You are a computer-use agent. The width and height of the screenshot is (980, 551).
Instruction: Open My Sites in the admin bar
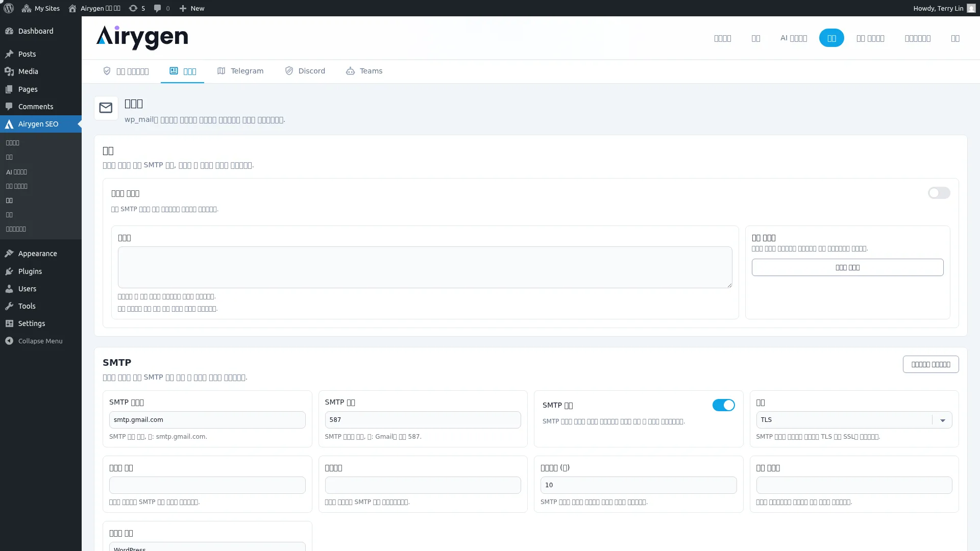coord(41,8)
